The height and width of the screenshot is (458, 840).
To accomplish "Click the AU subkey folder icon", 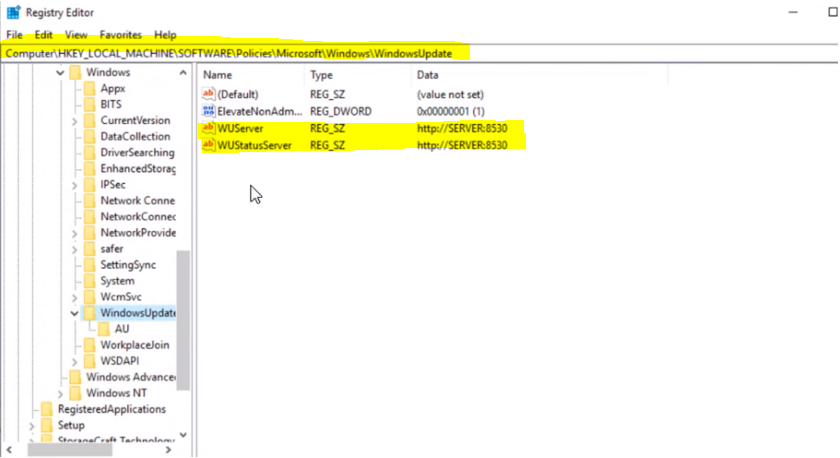I will (104, 329).
